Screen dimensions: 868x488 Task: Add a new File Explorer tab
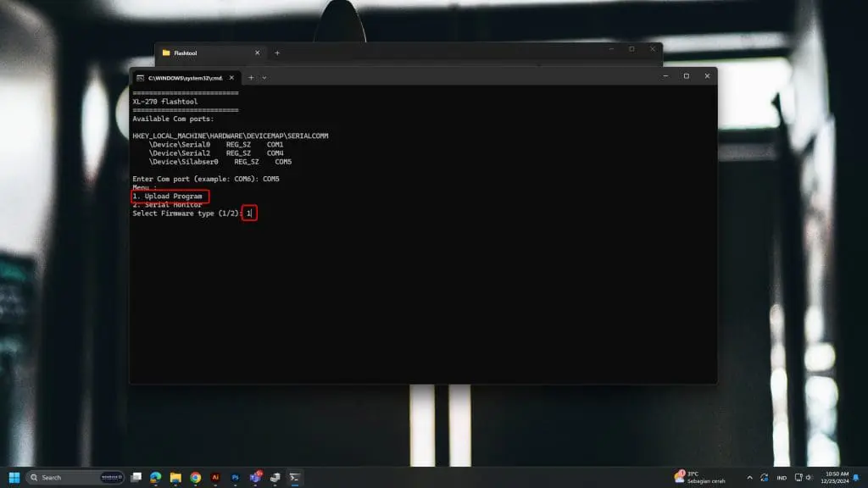point(276,53)
